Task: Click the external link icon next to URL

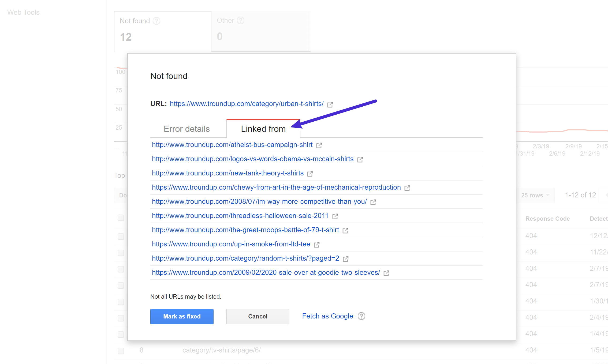Action: (x=330, y=104)
